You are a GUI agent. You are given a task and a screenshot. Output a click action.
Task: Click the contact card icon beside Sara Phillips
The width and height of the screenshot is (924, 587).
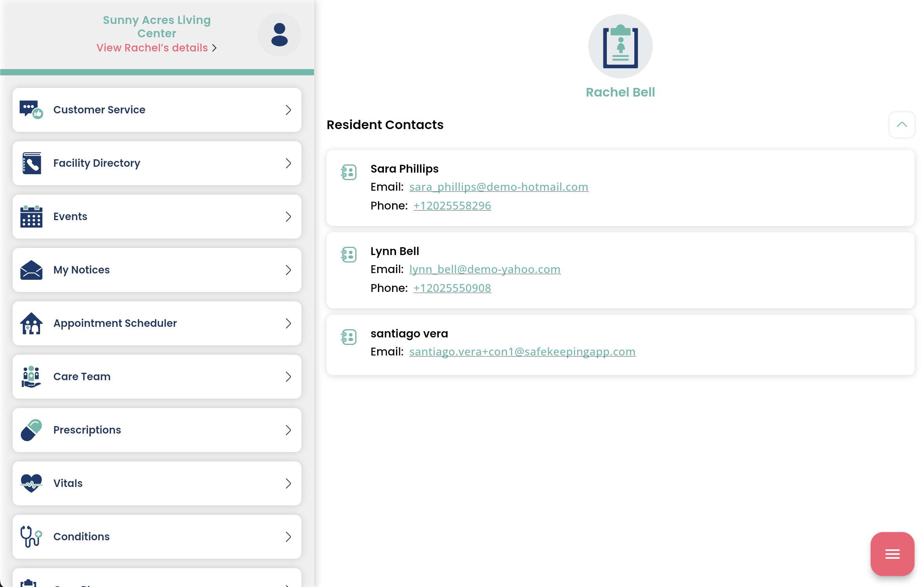[x=349, y=172]
